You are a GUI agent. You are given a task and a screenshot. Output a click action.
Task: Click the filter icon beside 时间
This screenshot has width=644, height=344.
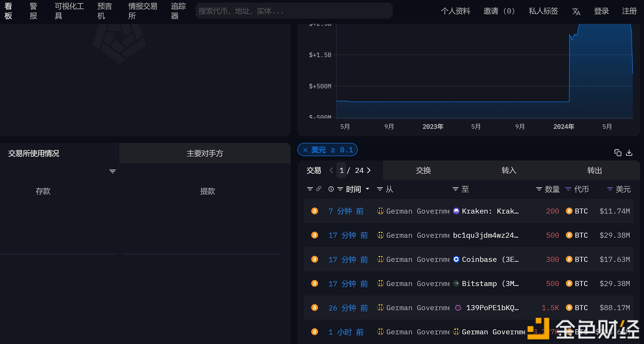coord(340,189)
